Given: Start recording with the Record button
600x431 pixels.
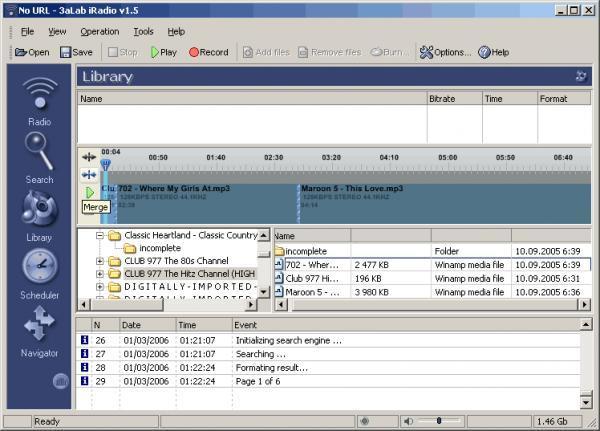Looking at the screenshot, I should coord(209,52).
